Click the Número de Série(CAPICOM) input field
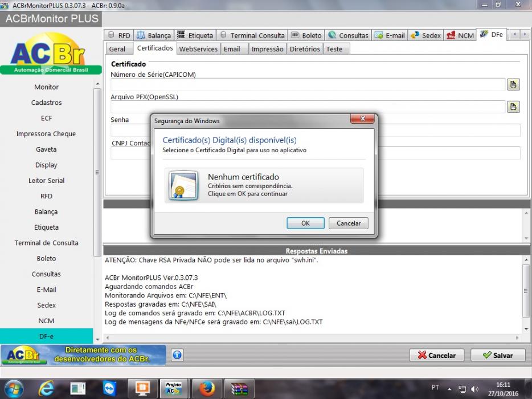The width and height of the screenshot is (532, 399). point(308,84)
